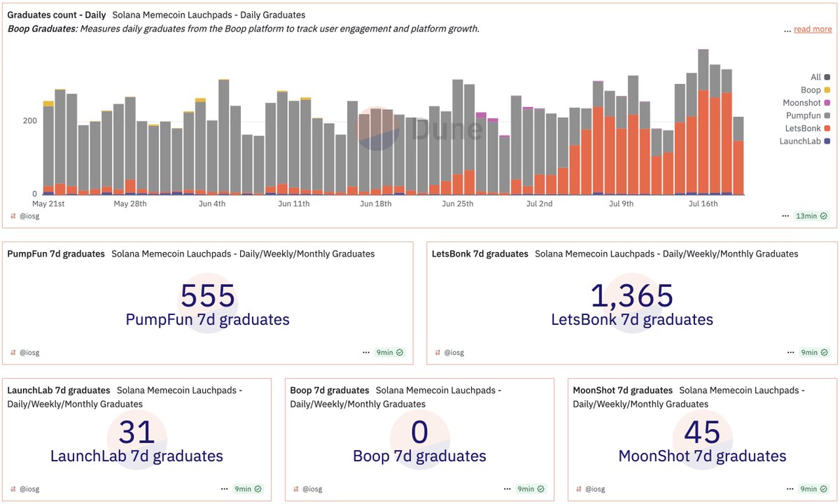This screenshot has width=840, height=504.
Task: Click the 'Jun 18th' x-axis label
Action: click(376, 204)
